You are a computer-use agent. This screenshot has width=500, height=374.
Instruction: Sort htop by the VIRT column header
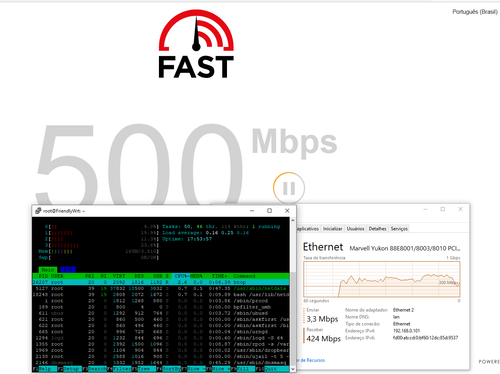tap(119, 276)
